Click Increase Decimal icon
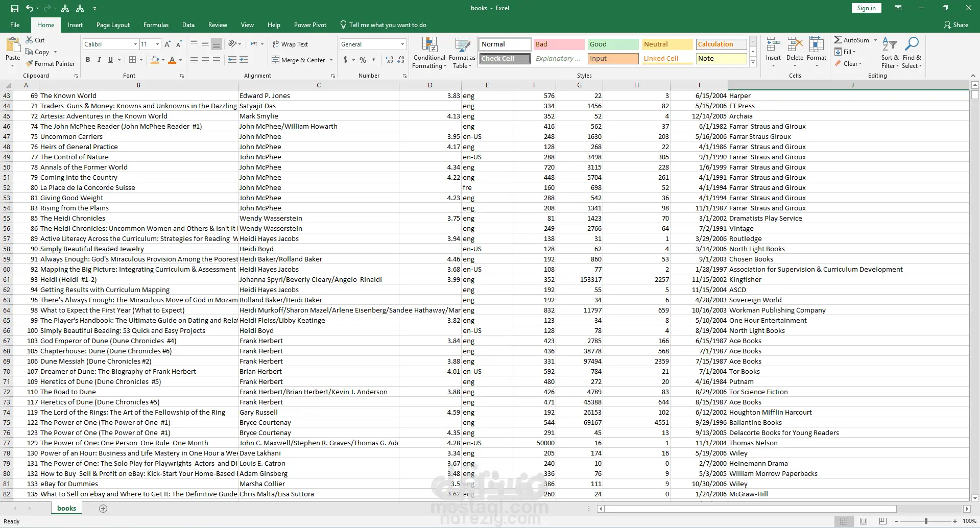Screen dimensions: 980x528 click(390, 60)
